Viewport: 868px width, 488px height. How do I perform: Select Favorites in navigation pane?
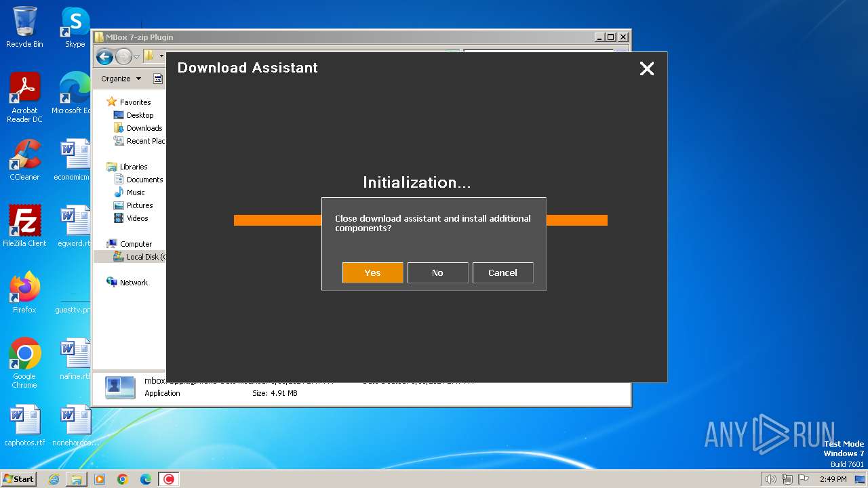tap(128, 102)
